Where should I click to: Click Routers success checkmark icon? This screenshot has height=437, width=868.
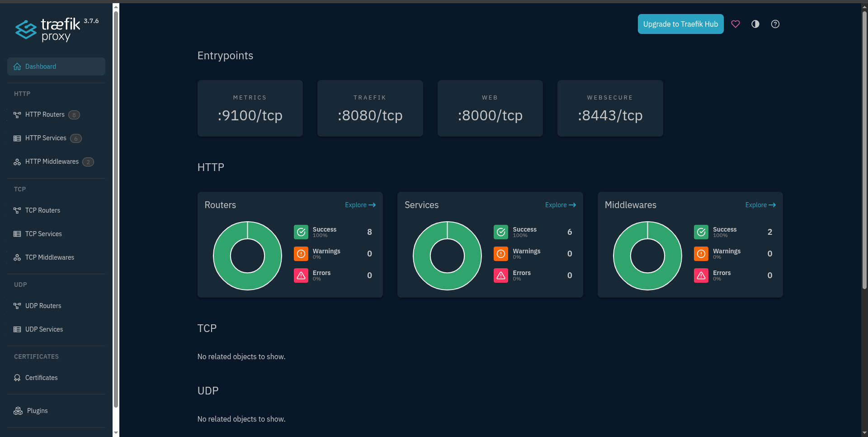tap(301, 232)
